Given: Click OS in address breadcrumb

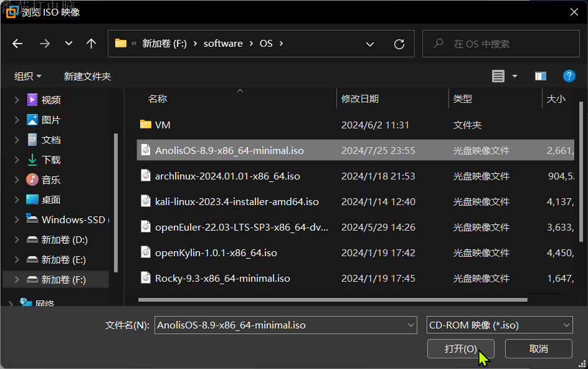Looking at the screenshot, I should (x=266, y=44).
